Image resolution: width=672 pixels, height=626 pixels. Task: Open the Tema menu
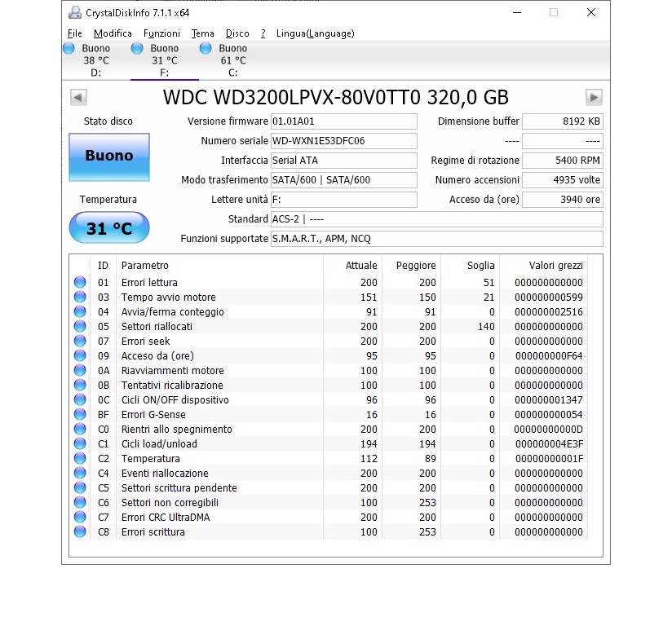click(203, 33)
